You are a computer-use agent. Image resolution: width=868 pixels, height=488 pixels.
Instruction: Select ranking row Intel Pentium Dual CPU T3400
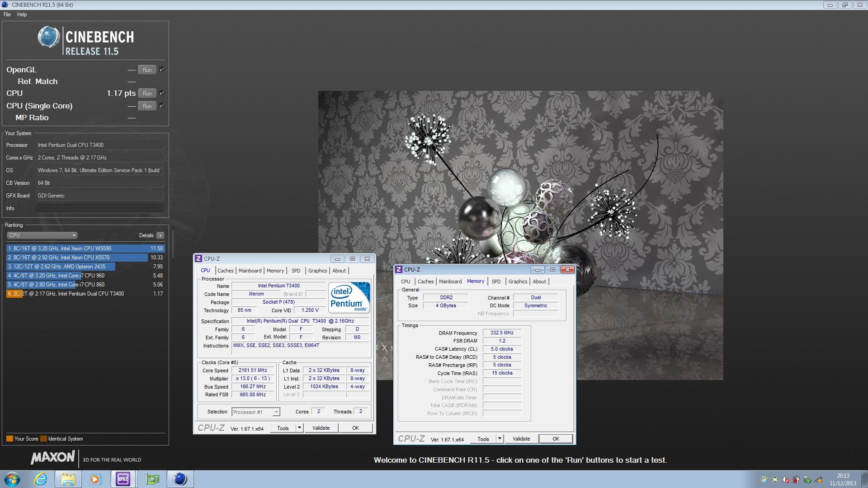[x=85, y=294]
